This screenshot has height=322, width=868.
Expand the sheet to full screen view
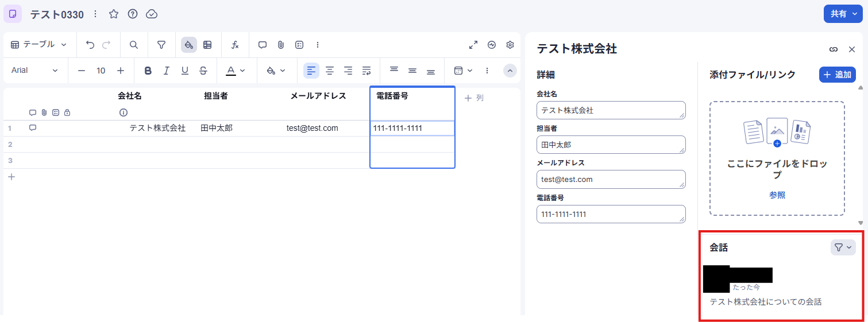(x=473, y=45)
